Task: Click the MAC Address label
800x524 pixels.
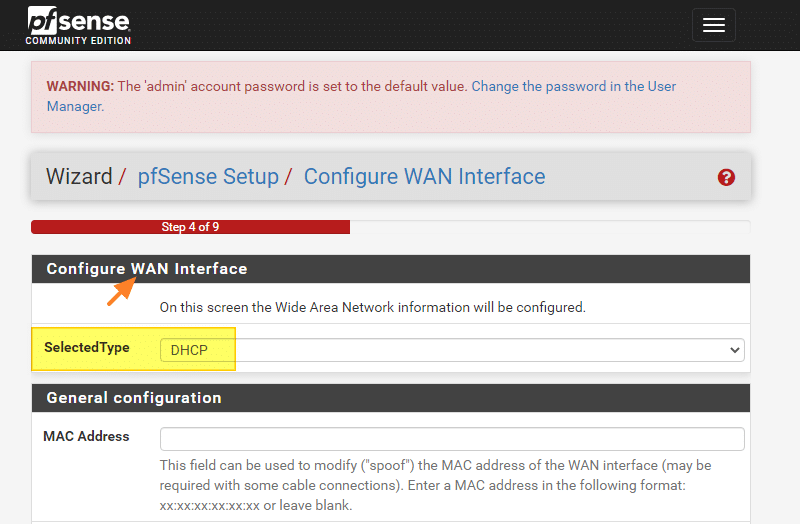Action: point(86,436)
